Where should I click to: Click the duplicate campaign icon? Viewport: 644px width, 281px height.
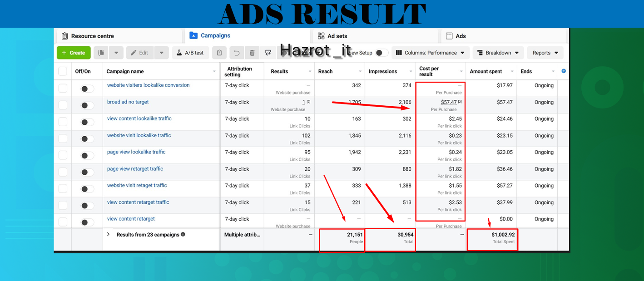[x=101, y=53]
